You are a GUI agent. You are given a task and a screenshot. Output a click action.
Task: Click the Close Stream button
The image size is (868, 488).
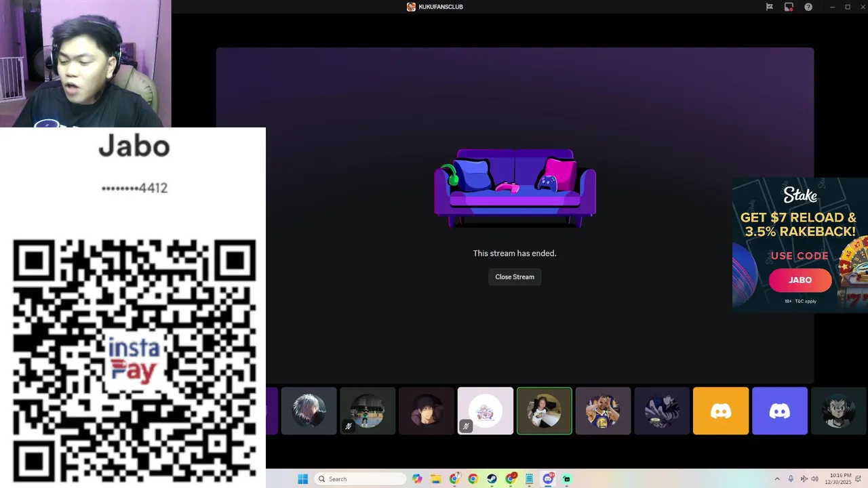pyautogui.click(x=515, y=277)
